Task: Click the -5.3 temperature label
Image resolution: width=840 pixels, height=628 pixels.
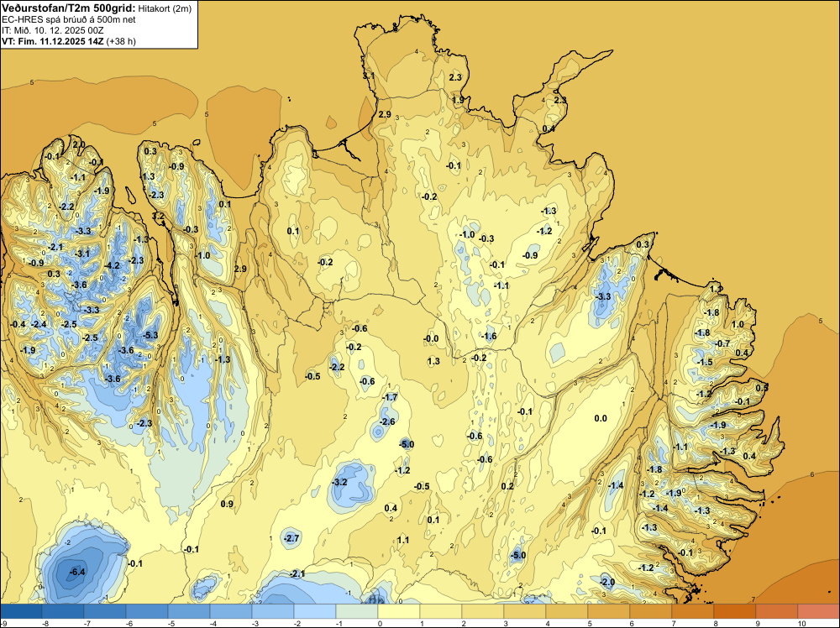Action: pos(151,335)
